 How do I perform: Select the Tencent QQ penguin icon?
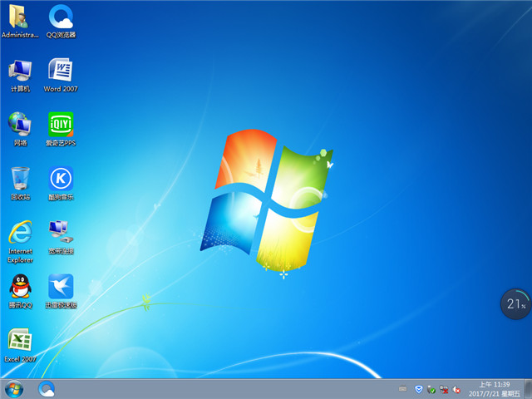click(x=20, y=287)
